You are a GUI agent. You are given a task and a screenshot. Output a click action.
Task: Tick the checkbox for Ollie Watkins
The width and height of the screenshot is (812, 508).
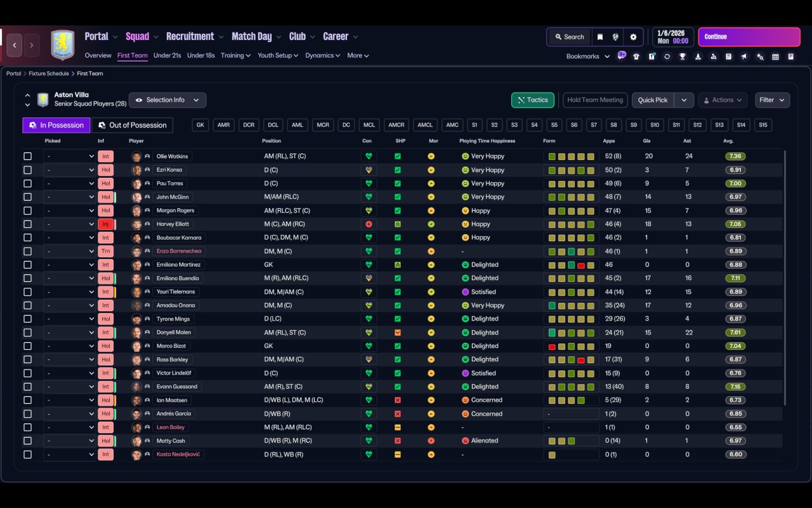coord(27,156)
